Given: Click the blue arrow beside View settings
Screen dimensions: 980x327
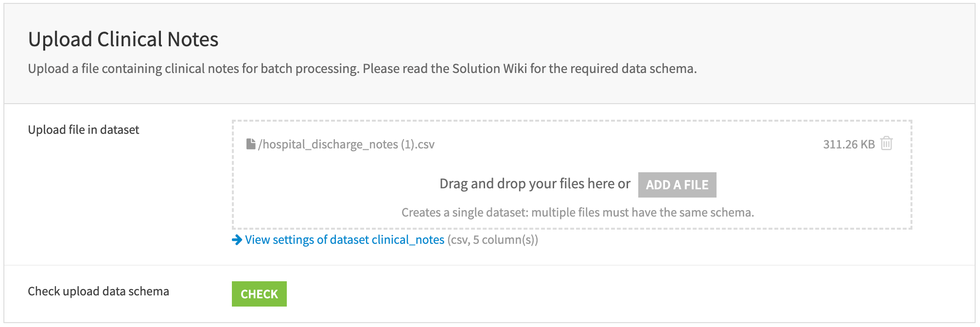Looking at the screenshot, I should coord(237,240).
